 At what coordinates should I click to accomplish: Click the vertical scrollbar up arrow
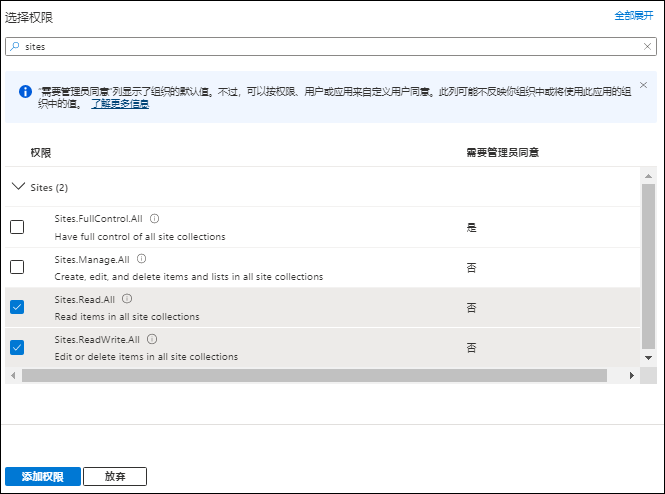click(x=648, y=176)
